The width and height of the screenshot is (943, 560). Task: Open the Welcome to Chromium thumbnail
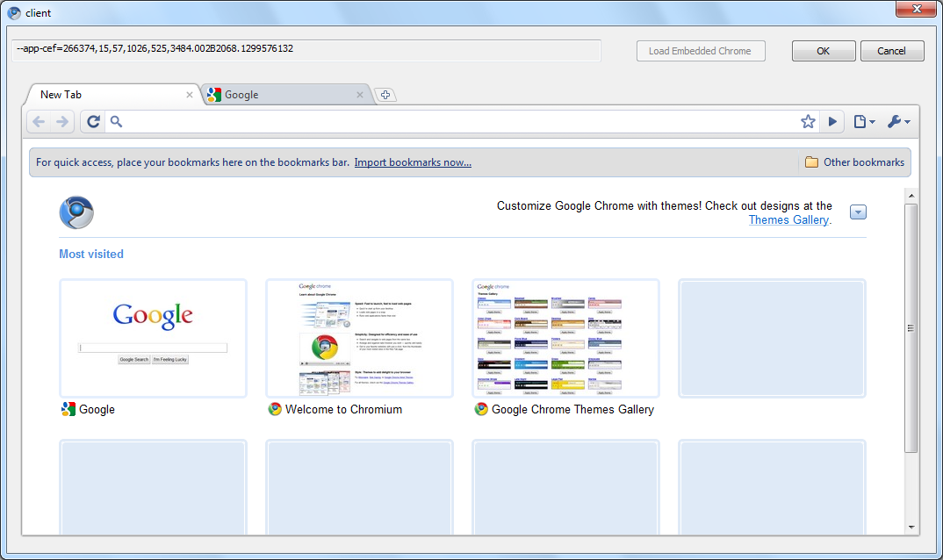(x=359, y=338)
